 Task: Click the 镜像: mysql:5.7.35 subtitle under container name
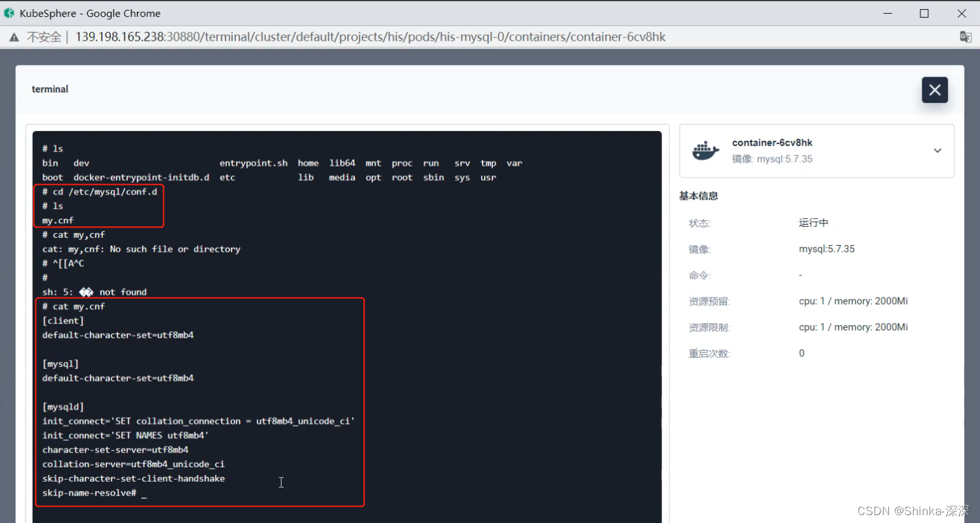[772, 159]
